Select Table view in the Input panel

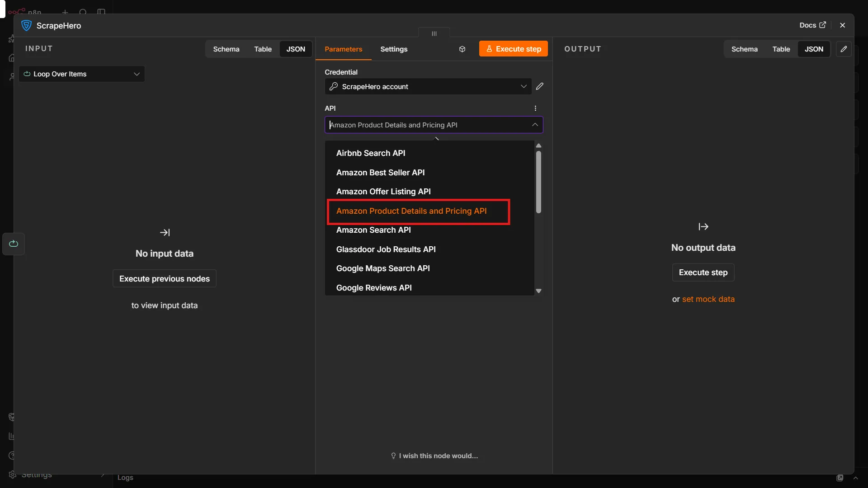(x=263, y=49)
